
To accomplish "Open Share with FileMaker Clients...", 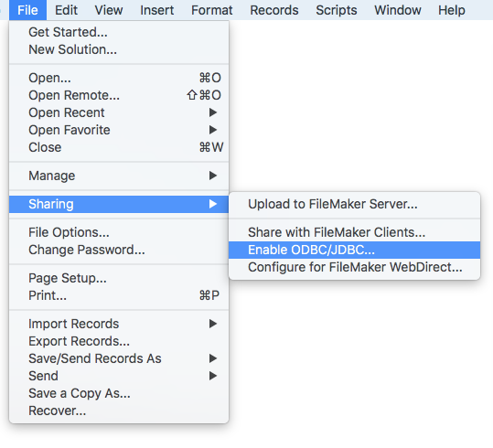I will (354, 232).
